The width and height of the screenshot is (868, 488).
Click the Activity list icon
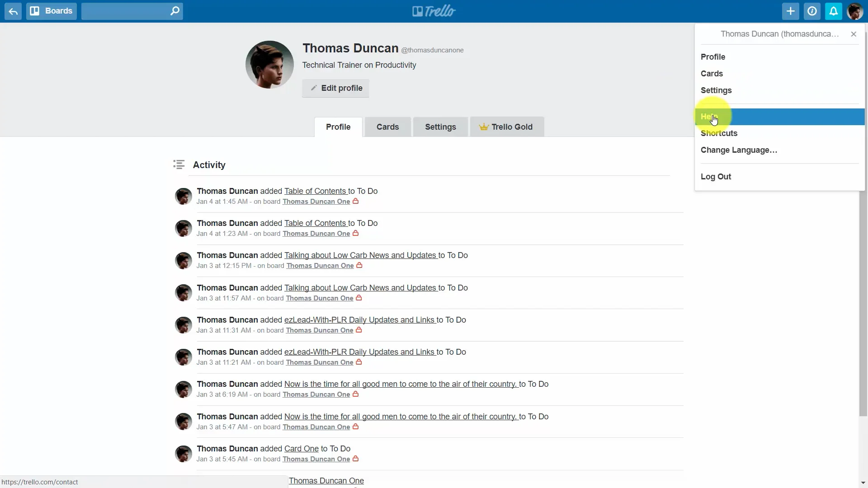pos(179,164)
